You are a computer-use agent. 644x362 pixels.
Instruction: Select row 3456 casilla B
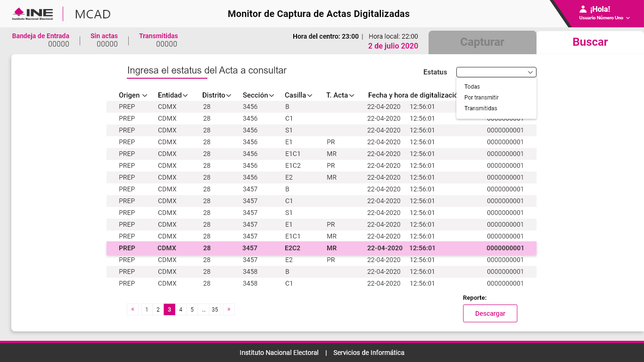pos(322,107)
